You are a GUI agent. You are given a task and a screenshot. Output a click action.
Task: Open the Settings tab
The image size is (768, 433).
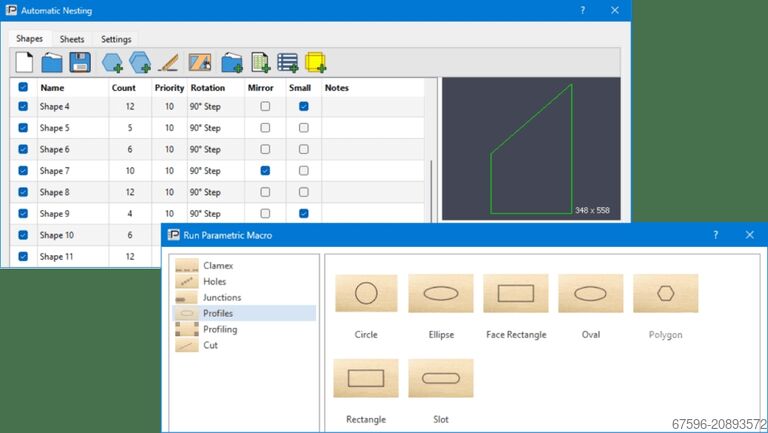[116, 39]
